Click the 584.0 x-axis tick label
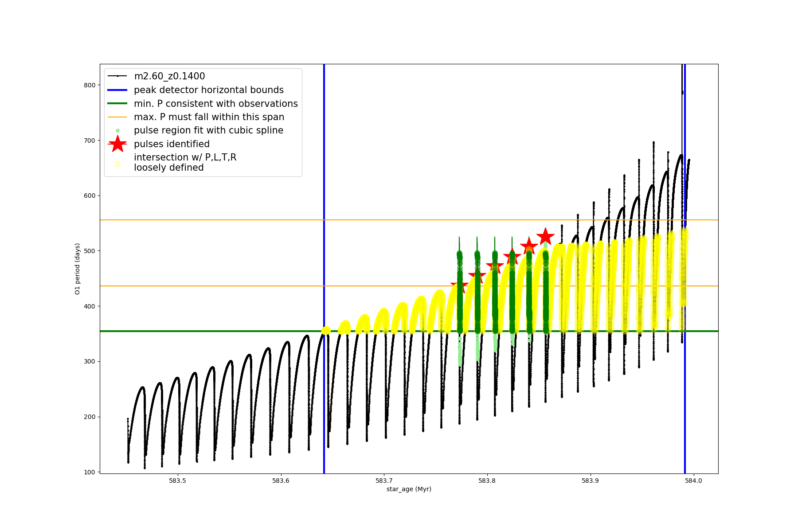The height and width of the screenshot is (532, 798). [x=693, y=481]
